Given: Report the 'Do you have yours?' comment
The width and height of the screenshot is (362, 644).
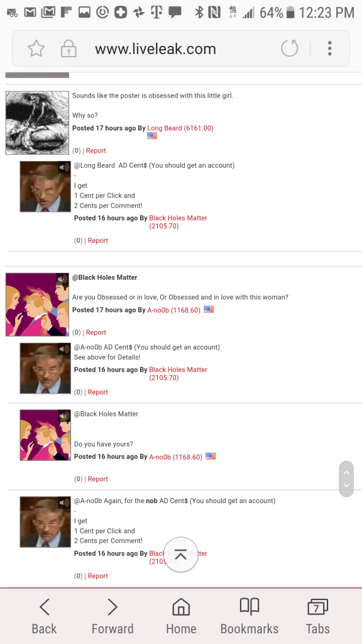Looking at the screenshot, I should 97,479.
